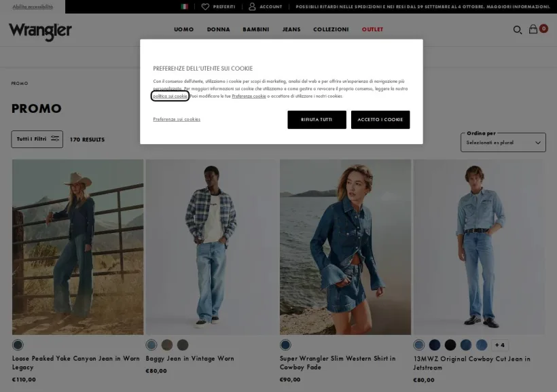Image resolution: width=557 pixels, height=392 pixels.
Task: Click the cart item count badge
Action: click(543, 29)
